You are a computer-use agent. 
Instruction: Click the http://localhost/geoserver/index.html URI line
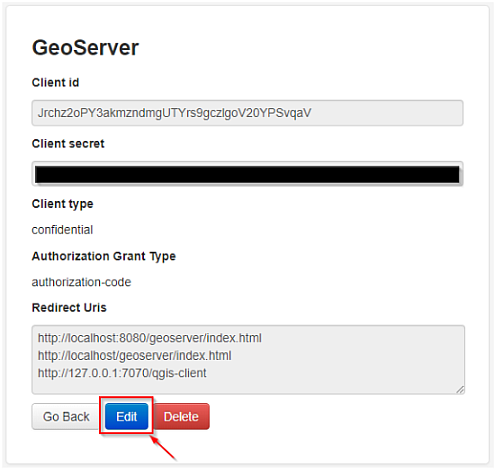click(134, 356)
